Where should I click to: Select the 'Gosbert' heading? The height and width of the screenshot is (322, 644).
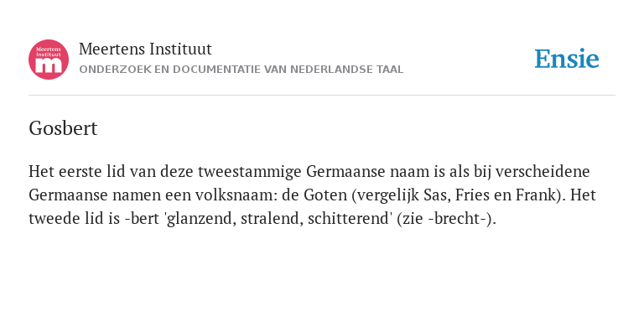(x=63, y=128)
